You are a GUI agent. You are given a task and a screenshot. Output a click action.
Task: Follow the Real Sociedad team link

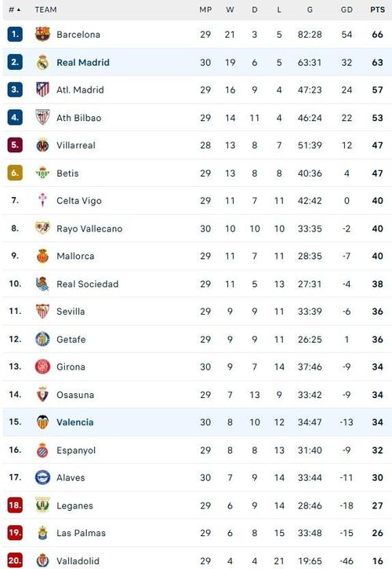tap(87, 284)
